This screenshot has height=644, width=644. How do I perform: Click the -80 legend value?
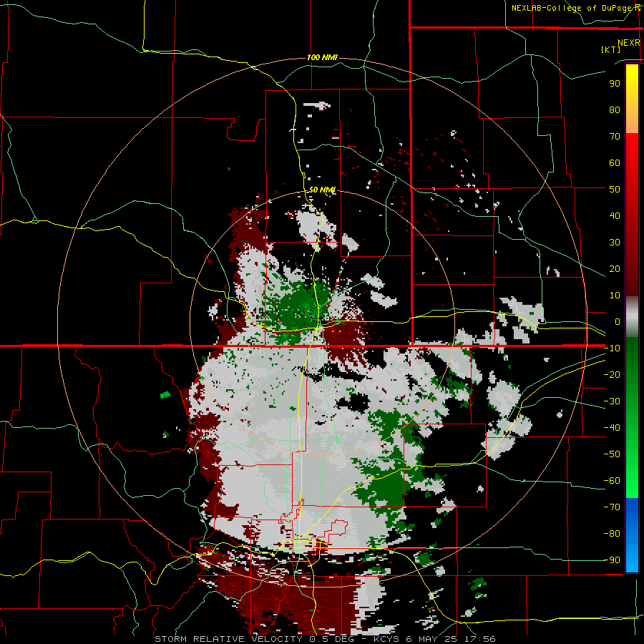(612, 534)
